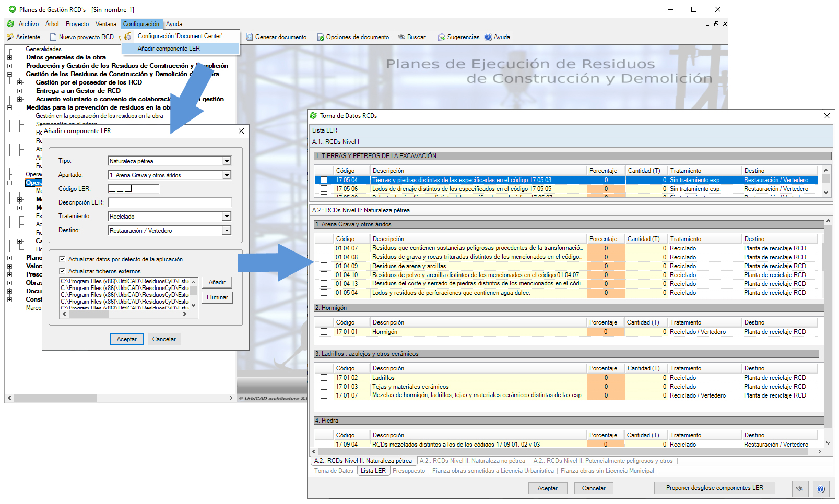Collapse 'Gestión de los Residuos de Construcción' node
The image size is (839, 504).
(x=9, y=74)
